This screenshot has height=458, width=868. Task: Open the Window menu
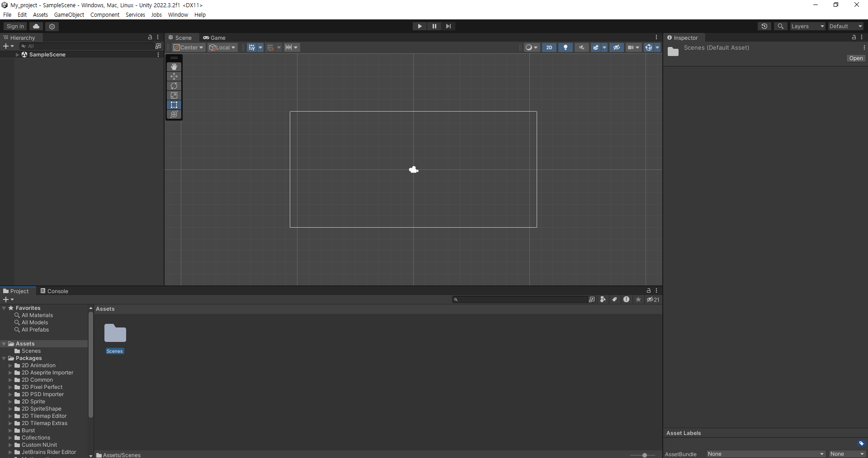(x=178, y=14)
